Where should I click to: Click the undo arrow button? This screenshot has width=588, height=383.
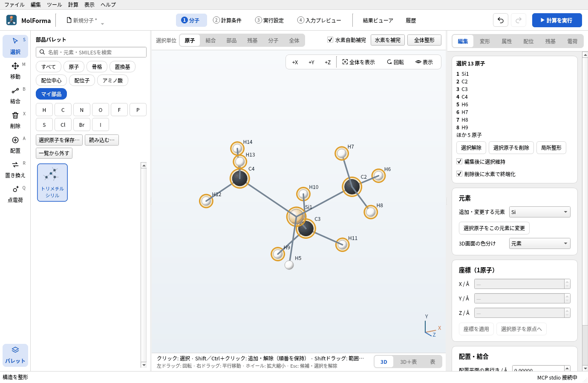pos(501,20)
